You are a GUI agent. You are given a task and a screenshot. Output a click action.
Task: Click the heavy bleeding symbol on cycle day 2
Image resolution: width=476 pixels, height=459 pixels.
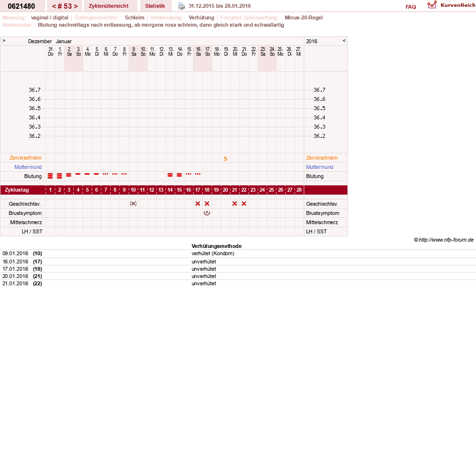point(60,176)
